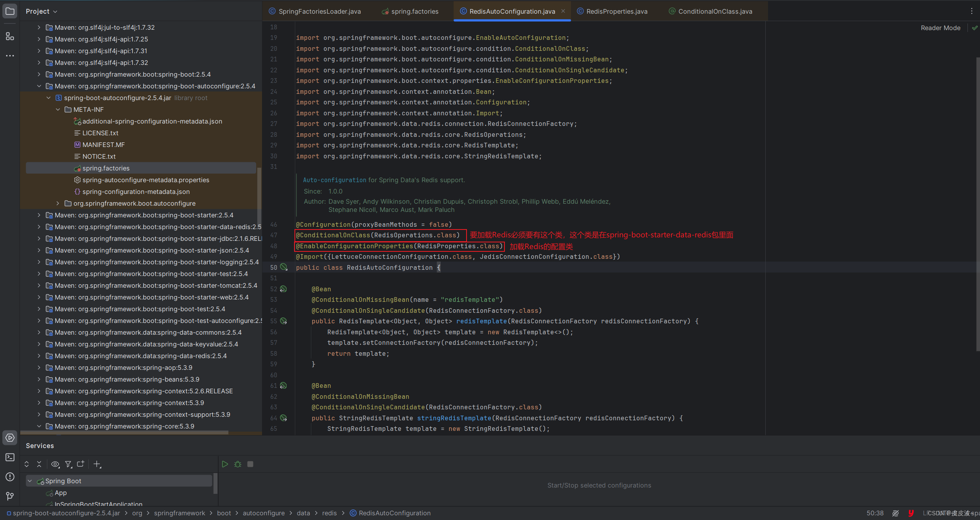Click project tree horizontal scrollbar
This screenshot has width=980, height=520.
click(x=124, y=432)
